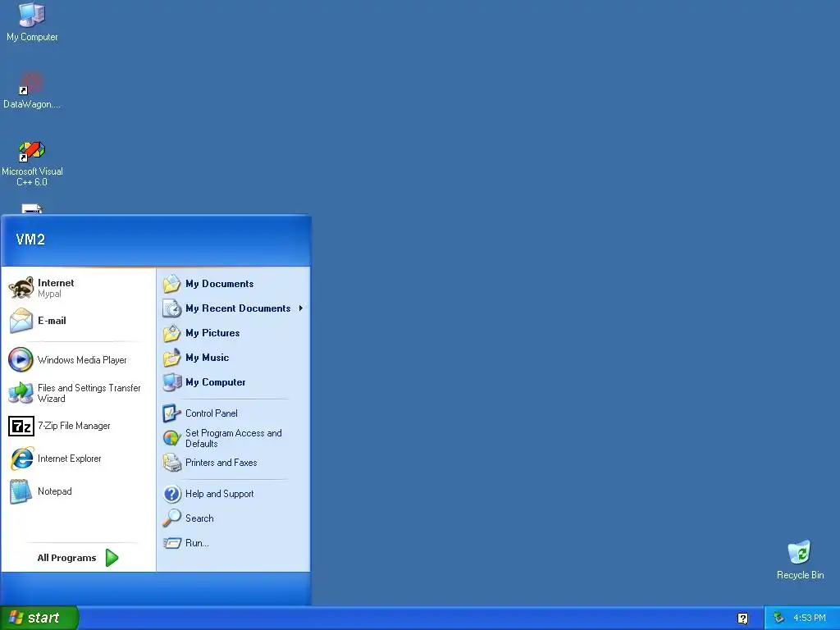
Task: Click the My Computer icon in Start menu
Action: pyautogui.click(x=172, y=382)
